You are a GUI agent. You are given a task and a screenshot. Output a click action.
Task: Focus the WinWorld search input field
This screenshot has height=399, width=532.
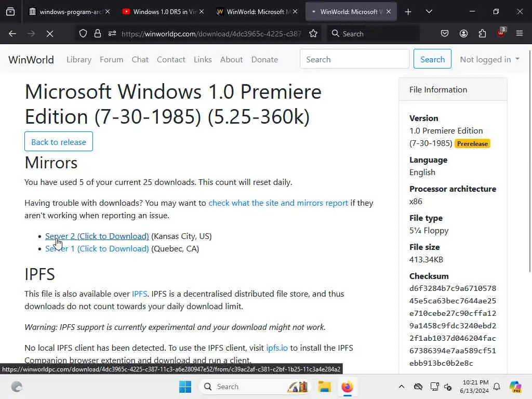pyautogui.click(x=354, y=59)
